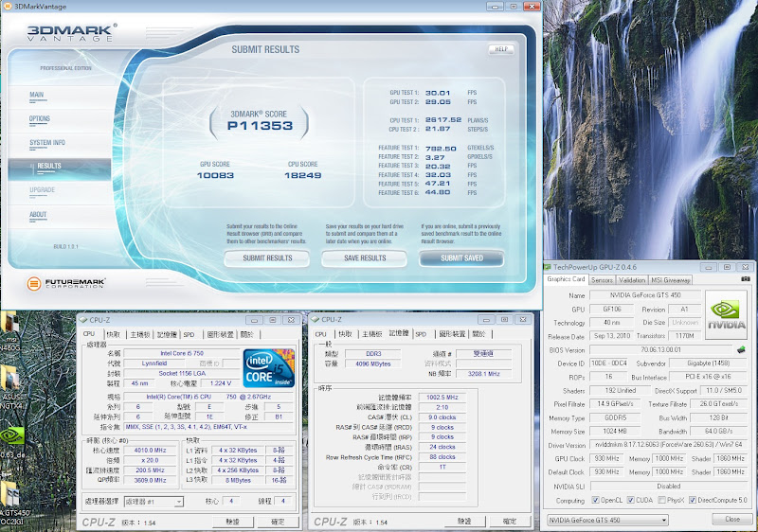This screenshot has width=758, height=532.
Task: Click Feature Test 1 value 782.50
Action: (441, 149)
